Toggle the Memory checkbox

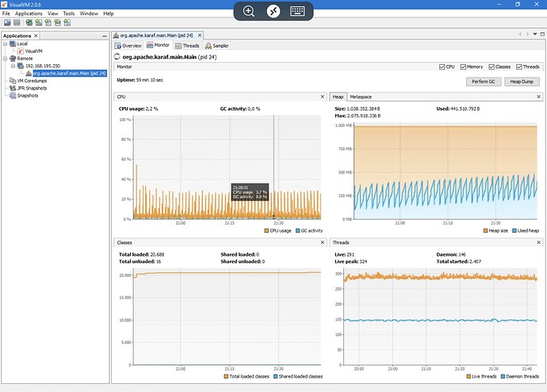[463, 67]
